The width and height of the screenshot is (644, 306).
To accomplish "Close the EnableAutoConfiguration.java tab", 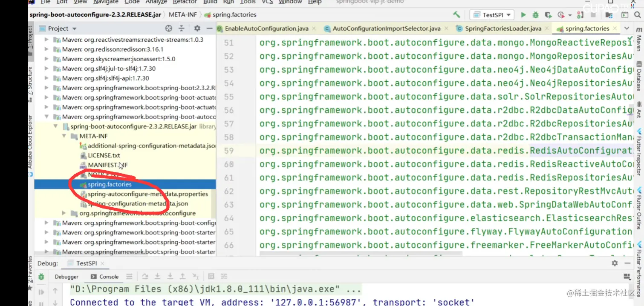I will [314, 29].
